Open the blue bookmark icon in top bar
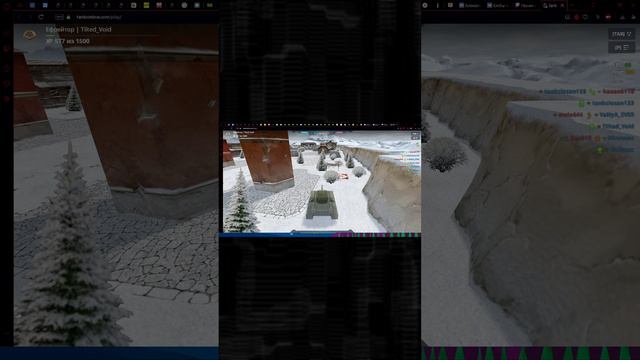Viewport: 640px width, 360px height. pos(45,5)
